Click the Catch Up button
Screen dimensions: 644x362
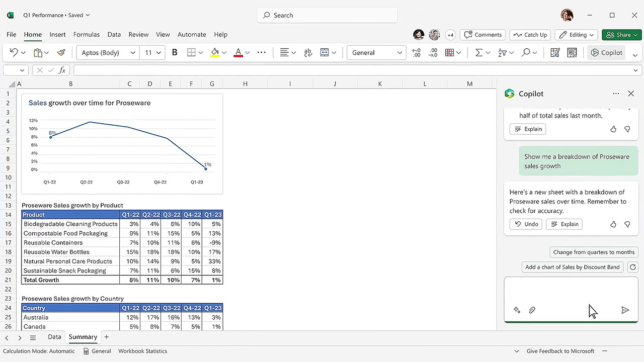coord(530,35)
